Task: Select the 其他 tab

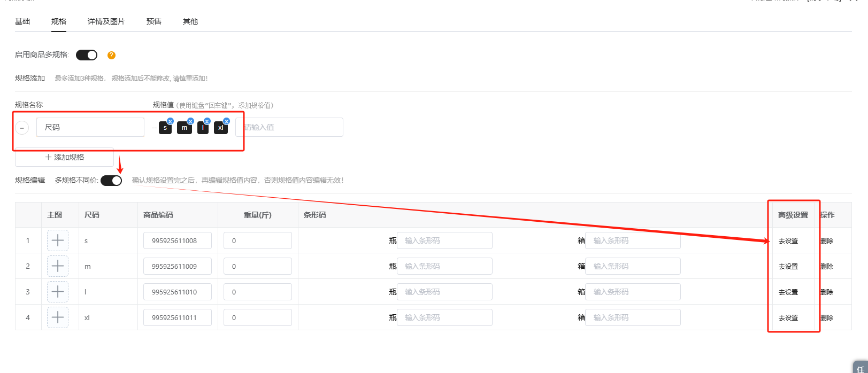Action: pos(190,21)
